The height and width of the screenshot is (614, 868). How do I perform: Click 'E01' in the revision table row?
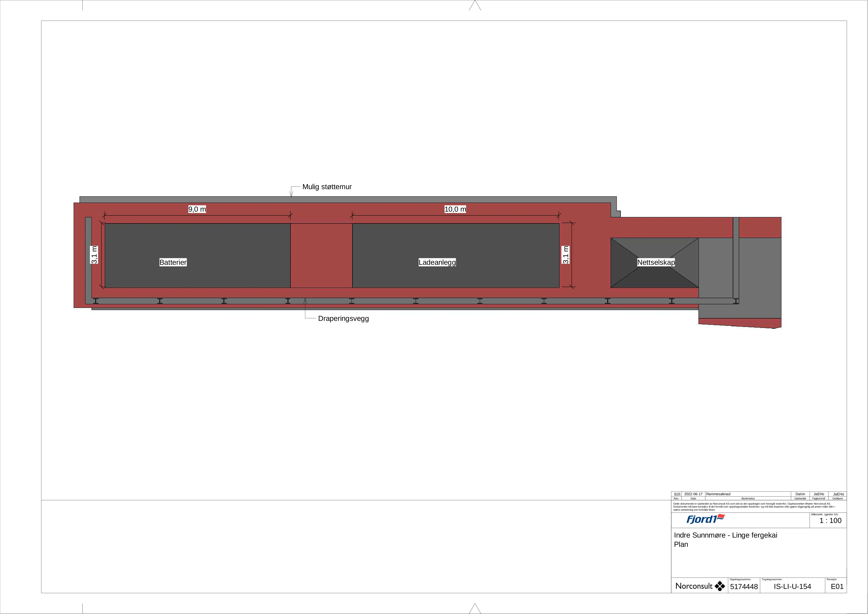pos(677,494)
